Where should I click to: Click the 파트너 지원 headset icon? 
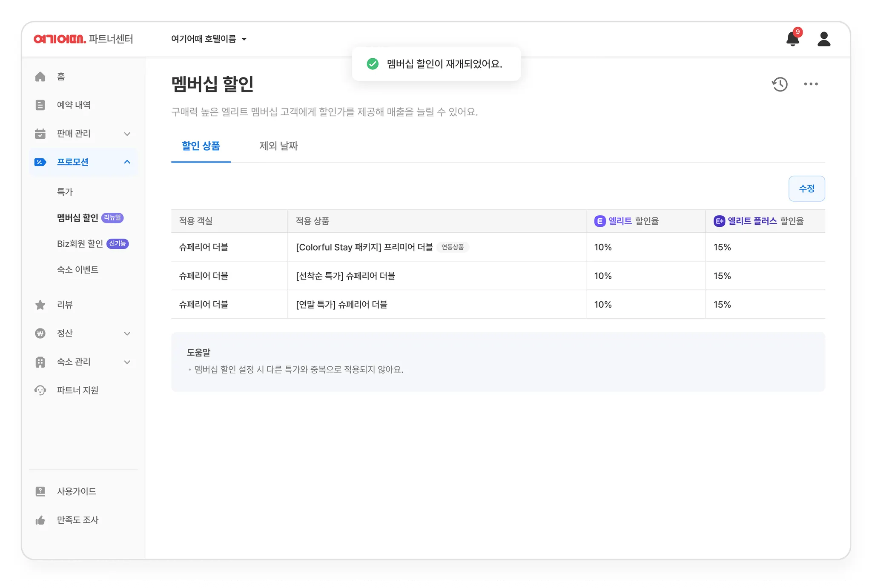[x=40, y=390]
